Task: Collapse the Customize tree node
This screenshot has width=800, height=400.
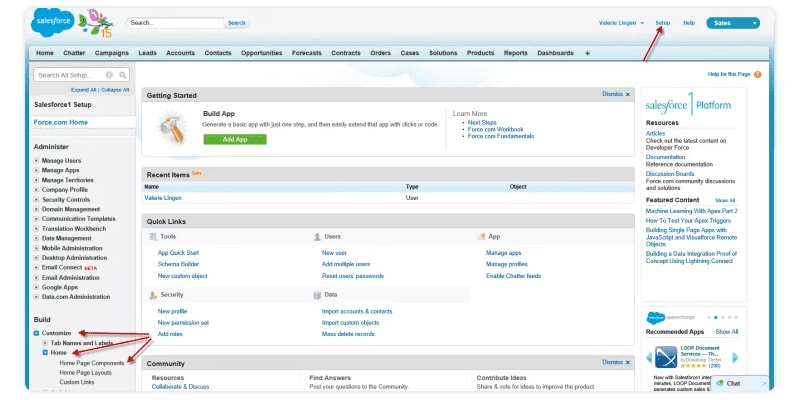Action: coord(36,333)
